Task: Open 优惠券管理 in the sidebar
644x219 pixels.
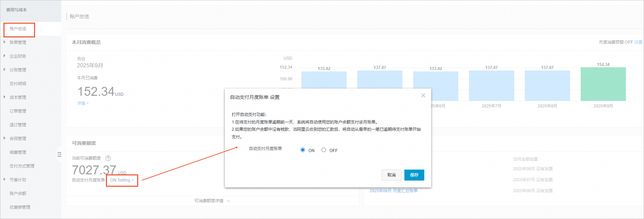Action: coord(20,207)
